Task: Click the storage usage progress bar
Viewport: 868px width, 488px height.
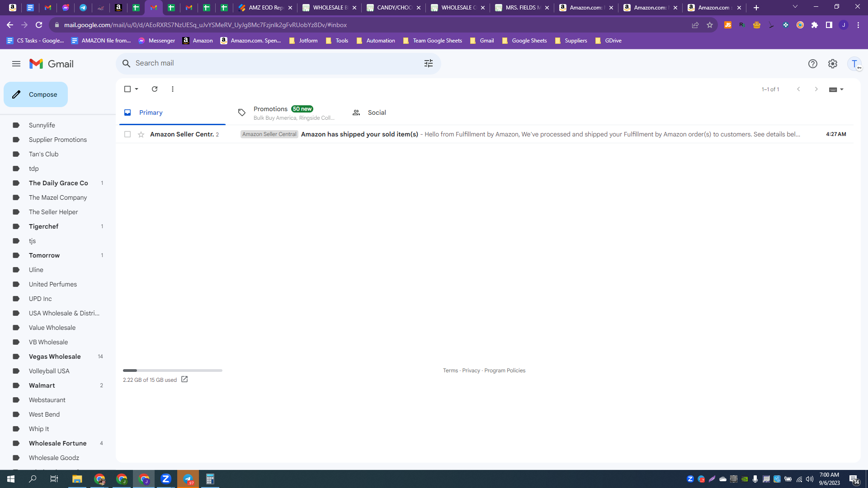Action: [x=173, y=371]
